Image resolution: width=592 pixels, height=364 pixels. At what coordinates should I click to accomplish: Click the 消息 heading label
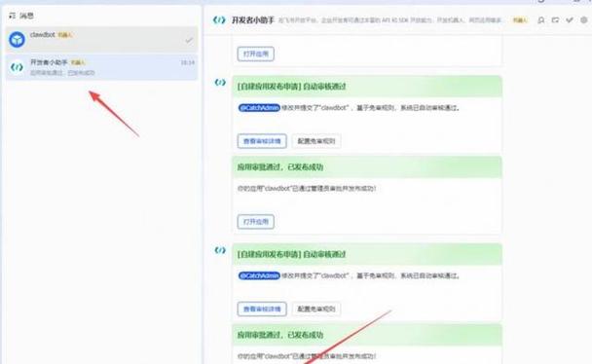pyautogui.click(x=27, y=16)
